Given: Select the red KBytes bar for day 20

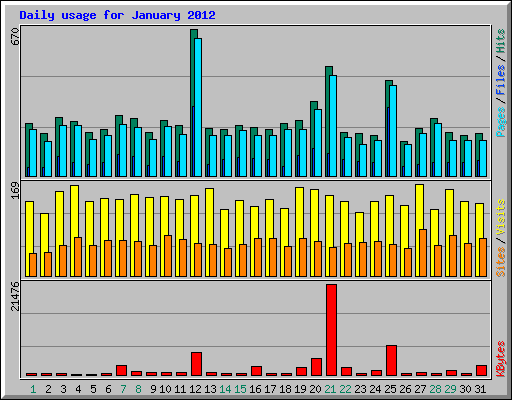Looking at the screenshot, I should (x=316, y=367).
